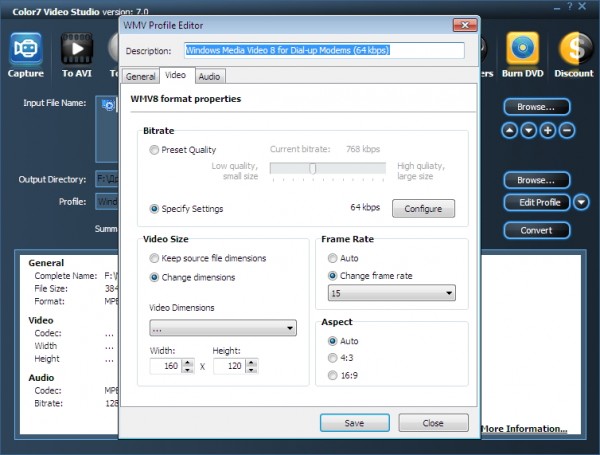Viewport: 600px width, 455px height.
Task: Open the dropdown arrow beside Edit Profile
Action: (x=581, y=202)
